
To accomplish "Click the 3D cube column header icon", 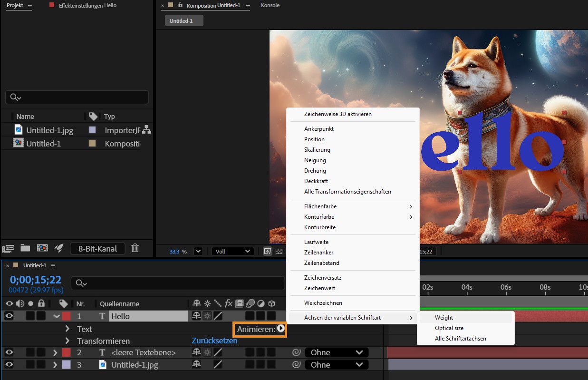I will (x=271, y=303).
